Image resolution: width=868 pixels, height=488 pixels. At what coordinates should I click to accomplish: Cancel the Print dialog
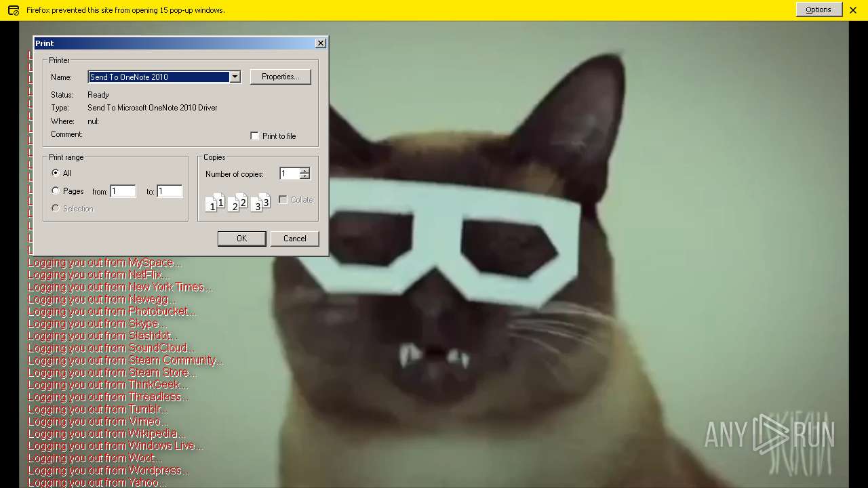point(295,239)
